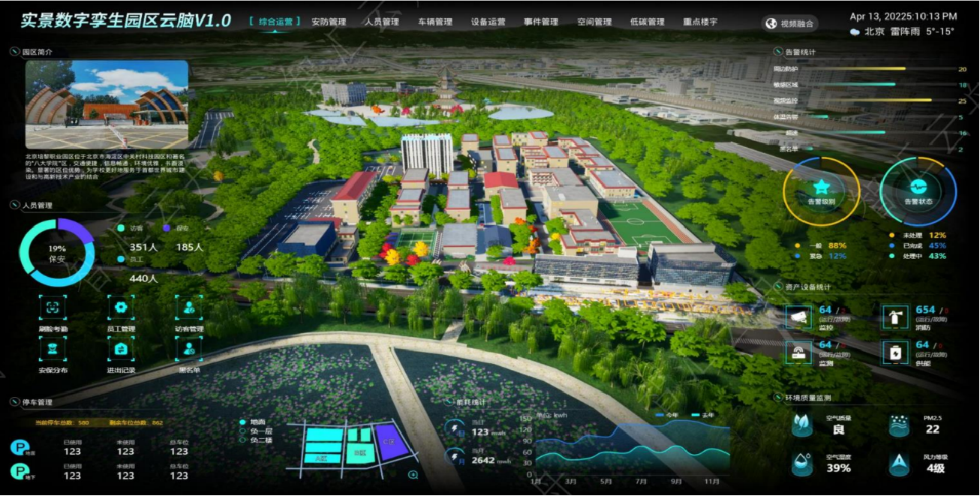Viewport: 980px width, 496px height.
Task: Select the 地面 parking level radio button
Action: (x=242, y=422)
